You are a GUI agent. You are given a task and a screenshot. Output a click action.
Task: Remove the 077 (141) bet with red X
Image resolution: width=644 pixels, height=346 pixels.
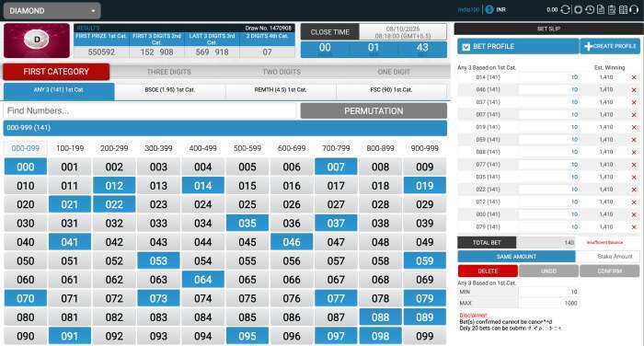point(634,165)
